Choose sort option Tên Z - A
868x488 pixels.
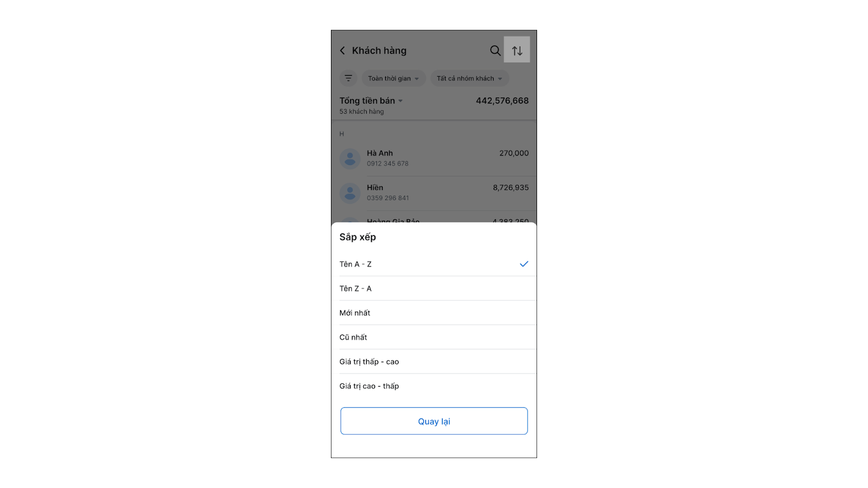(356, 288)
